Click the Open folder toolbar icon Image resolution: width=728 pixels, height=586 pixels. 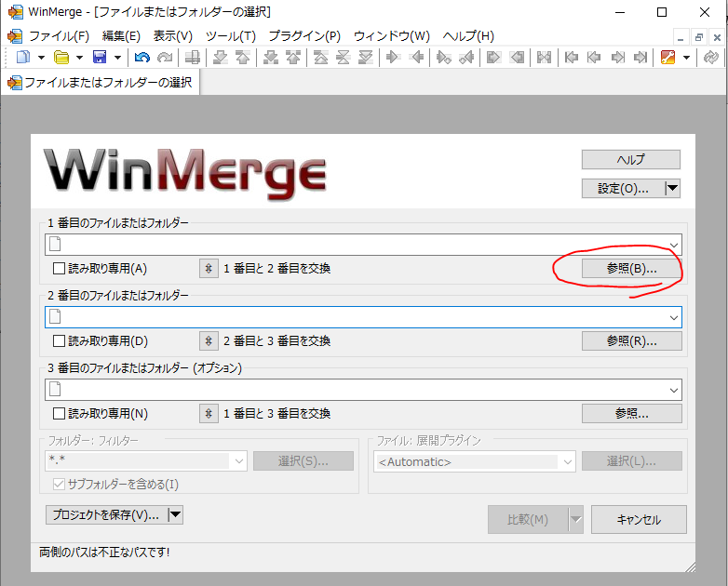[x=61, y=58]
